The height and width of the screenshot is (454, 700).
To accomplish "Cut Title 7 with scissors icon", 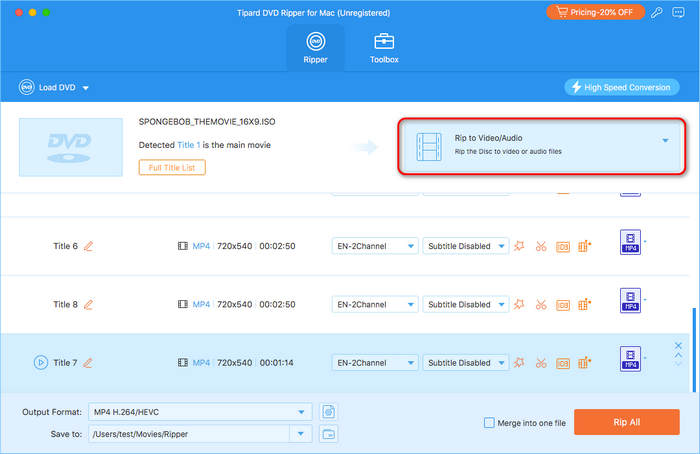I will [541, 363].
